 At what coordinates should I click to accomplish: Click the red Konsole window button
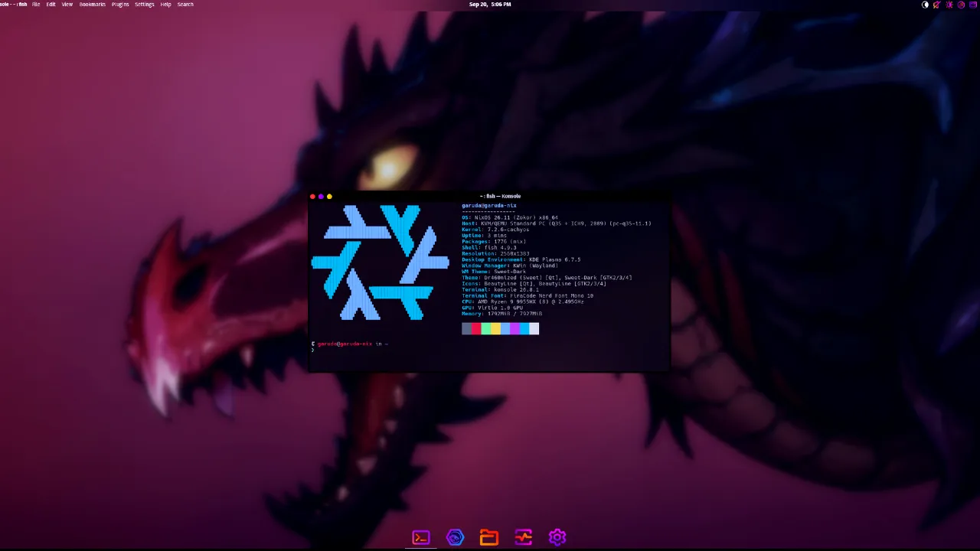(312, 197)
